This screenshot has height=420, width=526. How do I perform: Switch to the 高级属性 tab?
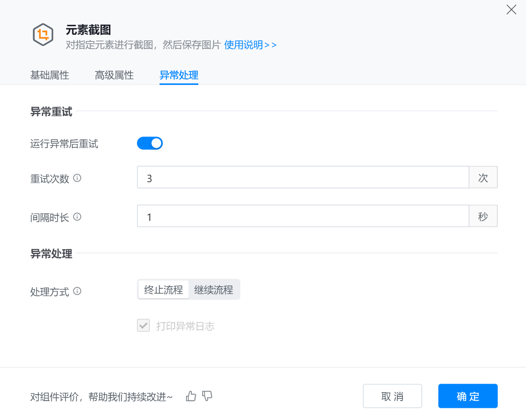pos(114,75)
